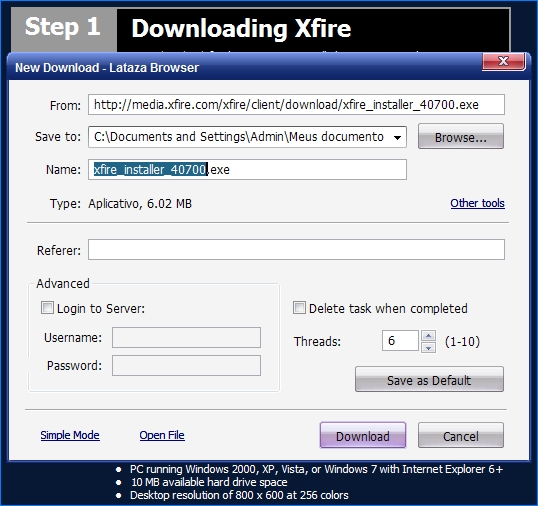Screen dimensions: 538x506
Task: Increase threads with the up arrow
Action: tap(428, 335)
